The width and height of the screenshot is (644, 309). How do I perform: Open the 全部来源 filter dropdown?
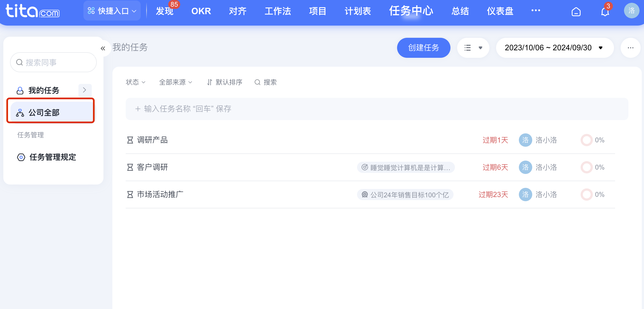175,82
